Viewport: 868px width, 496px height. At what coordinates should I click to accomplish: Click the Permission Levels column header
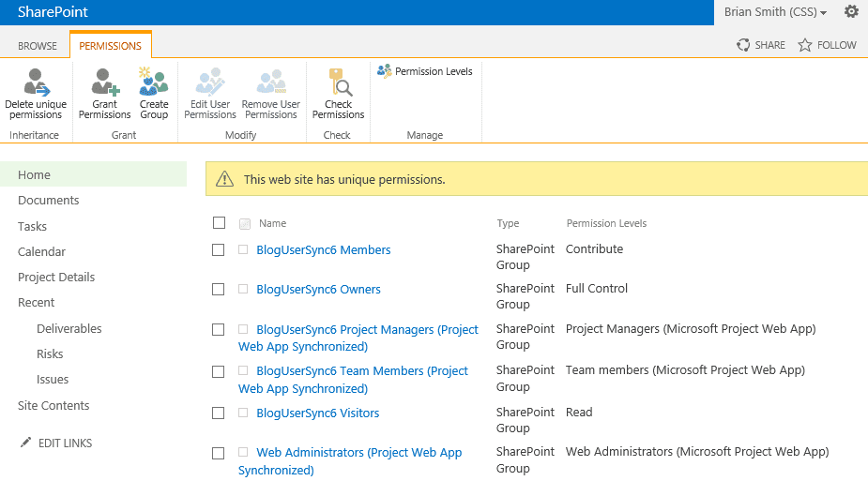[606, 223]
